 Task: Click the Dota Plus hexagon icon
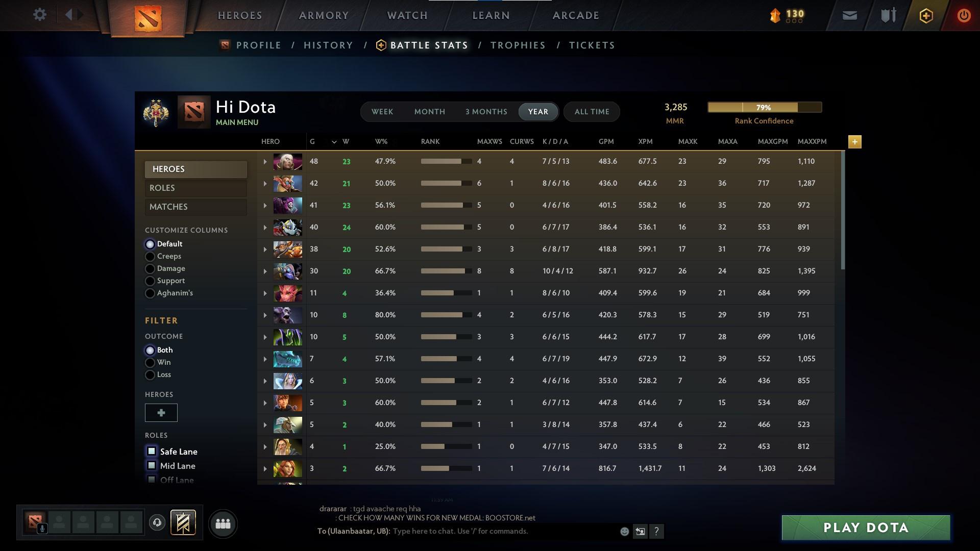coord(926,15)
